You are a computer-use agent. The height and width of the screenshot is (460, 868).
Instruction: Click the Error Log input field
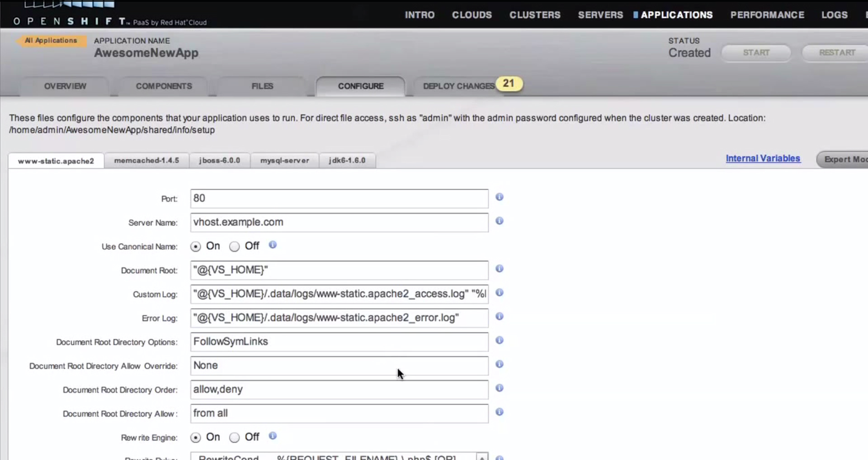coord(339,318)
